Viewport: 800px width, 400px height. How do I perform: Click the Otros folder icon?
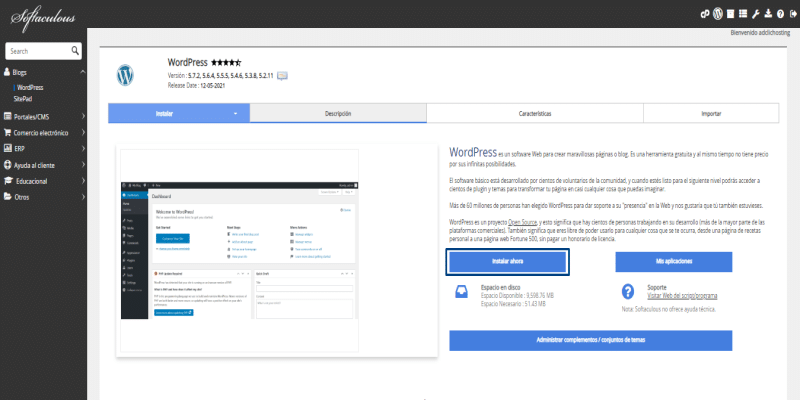8,197
